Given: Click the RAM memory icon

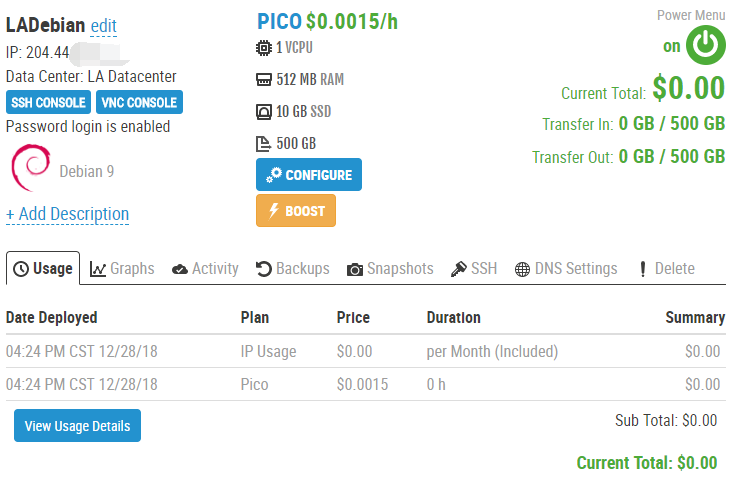Looking at the screenshot, I should tap(264, 79).
